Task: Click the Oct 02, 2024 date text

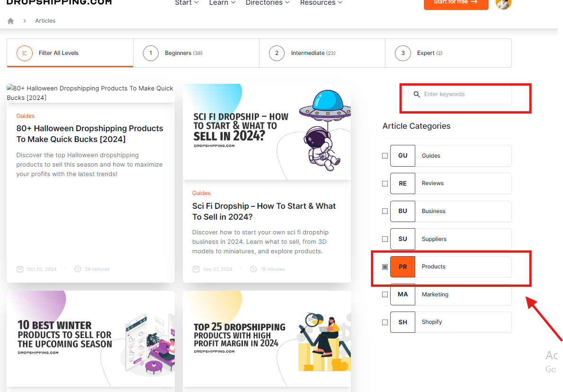Action: click(42, 269)
